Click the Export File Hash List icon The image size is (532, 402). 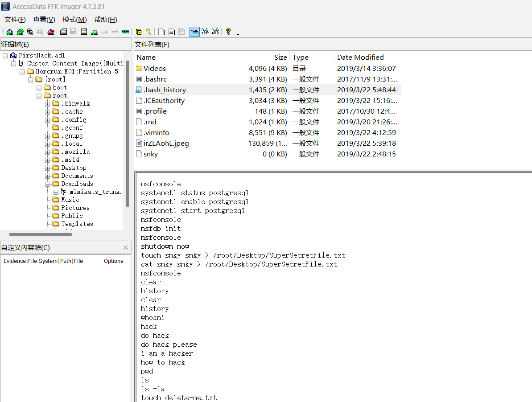point(172,32)
